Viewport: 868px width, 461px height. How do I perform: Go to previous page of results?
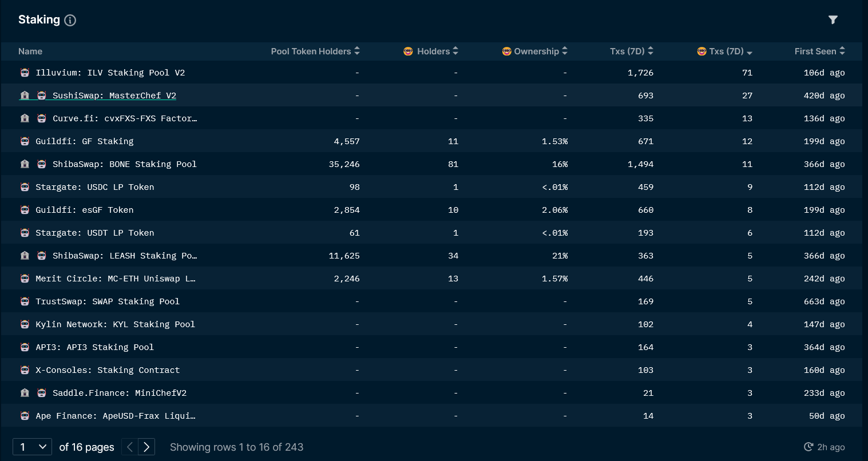[x=130, y=447]
